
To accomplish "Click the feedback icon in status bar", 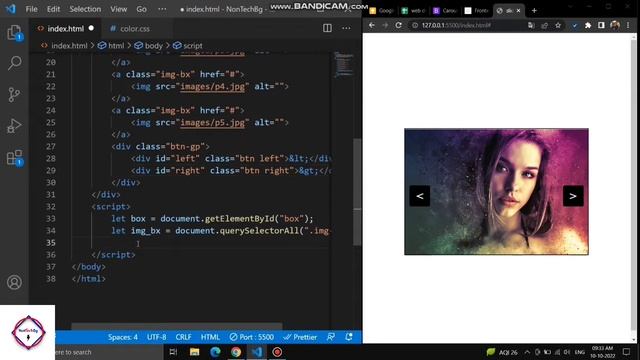I will click(331, 337).
